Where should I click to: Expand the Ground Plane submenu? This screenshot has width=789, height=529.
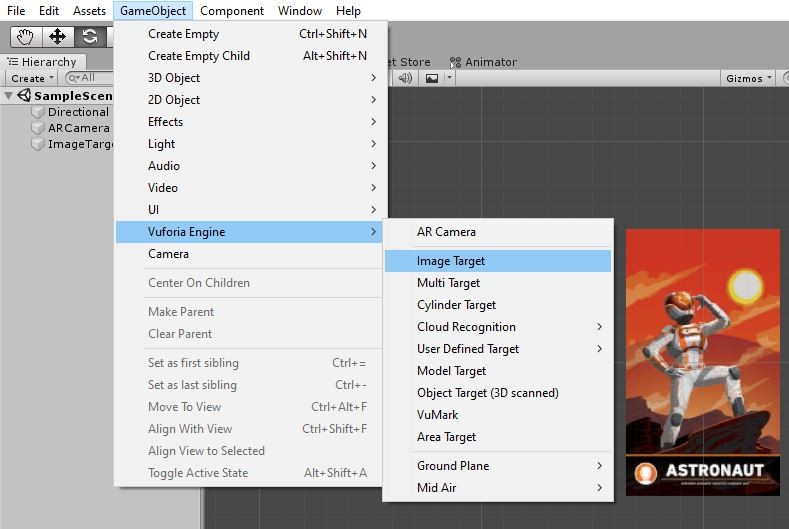tap(498, 466)
